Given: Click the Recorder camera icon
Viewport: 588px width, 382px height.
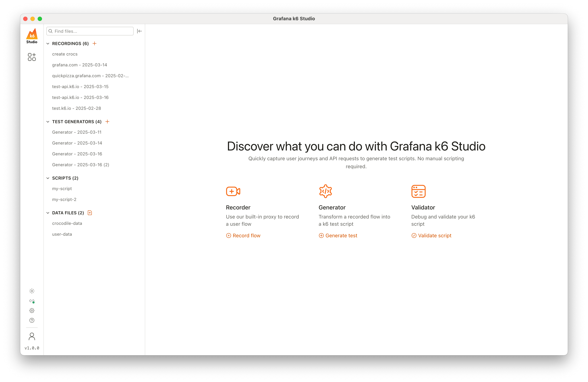Looking at the screenshot, I should [233, 191].
